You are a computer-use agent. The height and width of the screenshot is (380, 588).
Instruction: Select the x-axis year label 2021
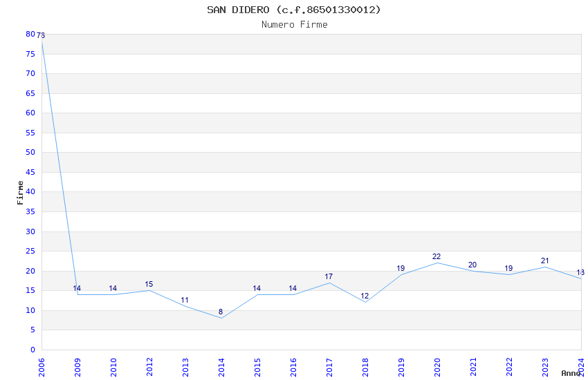pos(473,368)
